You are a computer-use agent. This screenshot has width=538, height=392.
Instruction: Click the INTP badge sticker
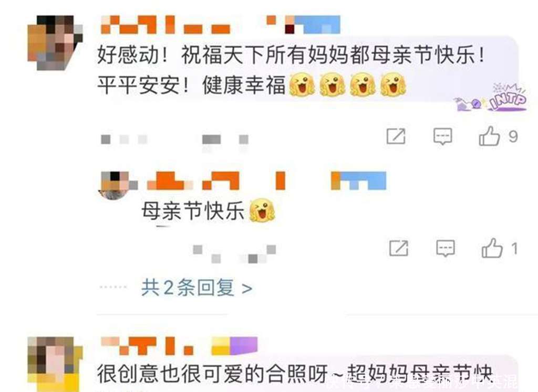pyautogui.click(x=491, y=98)
